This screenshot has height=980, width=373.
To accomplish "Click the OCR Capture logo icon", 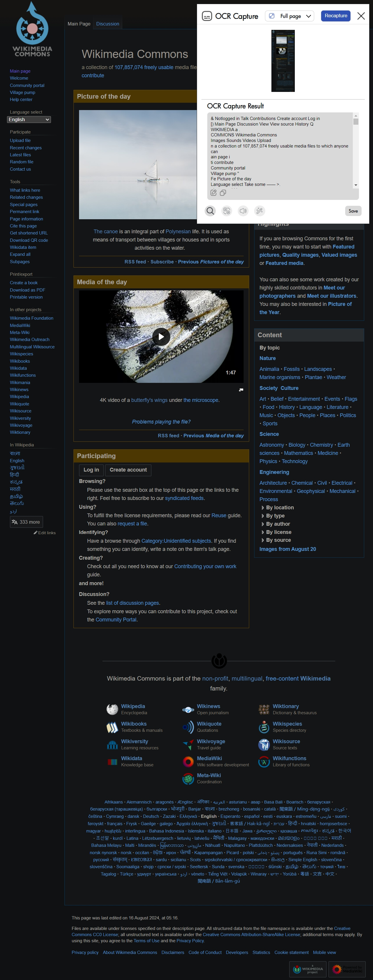I will point(207,16).
